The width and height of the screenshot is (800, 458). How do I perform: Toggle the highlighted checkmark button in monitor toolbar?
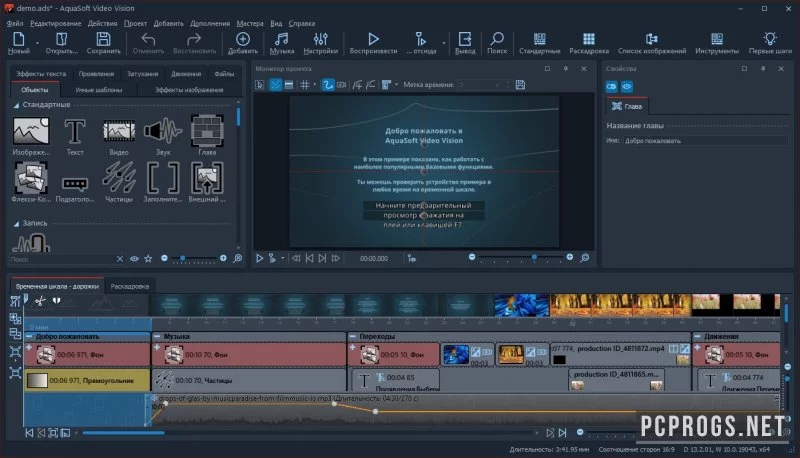276,85
